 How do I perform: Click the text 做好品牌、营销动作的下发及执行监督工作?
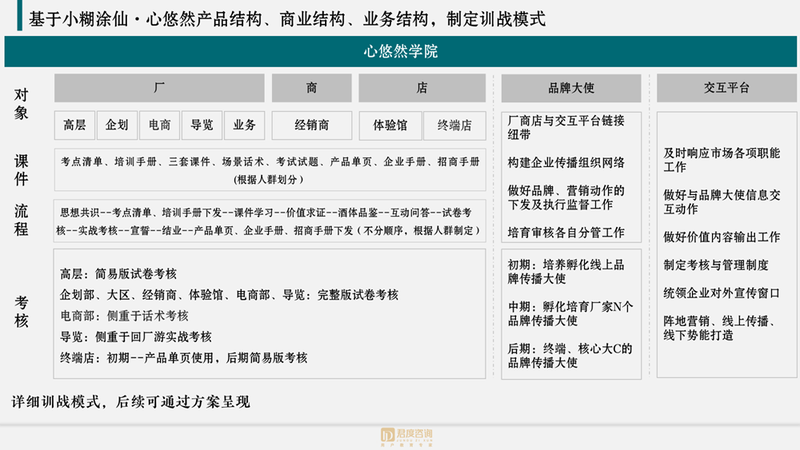point(566,197)
